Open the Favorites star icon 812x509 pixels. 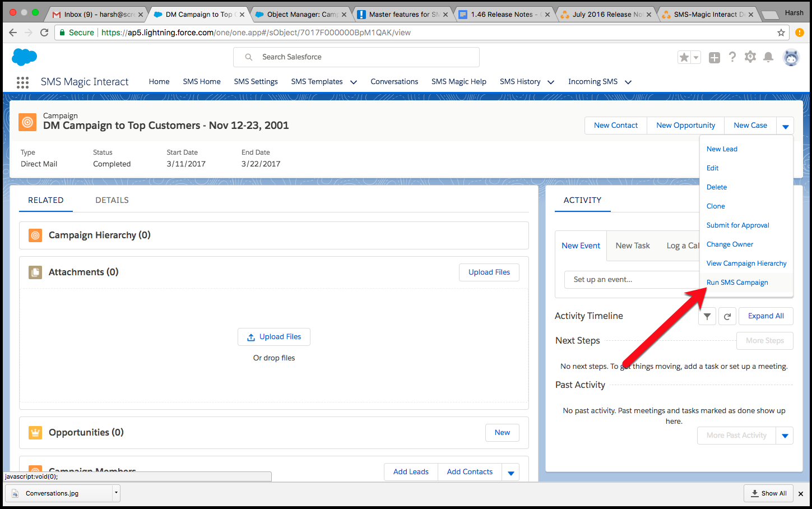click(x=684, y=57)
